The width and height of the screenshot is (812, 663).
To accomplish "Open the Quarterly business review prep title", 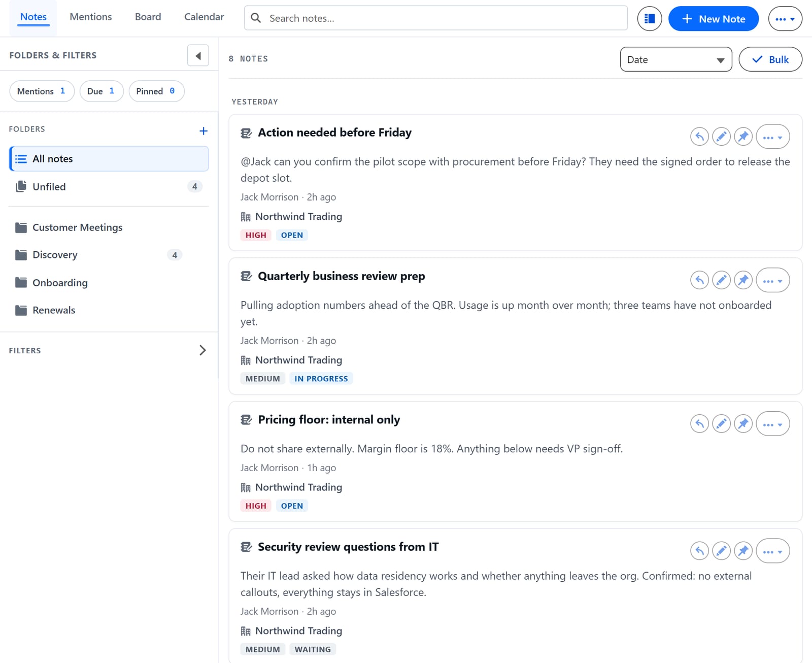I will click(342, 276).
